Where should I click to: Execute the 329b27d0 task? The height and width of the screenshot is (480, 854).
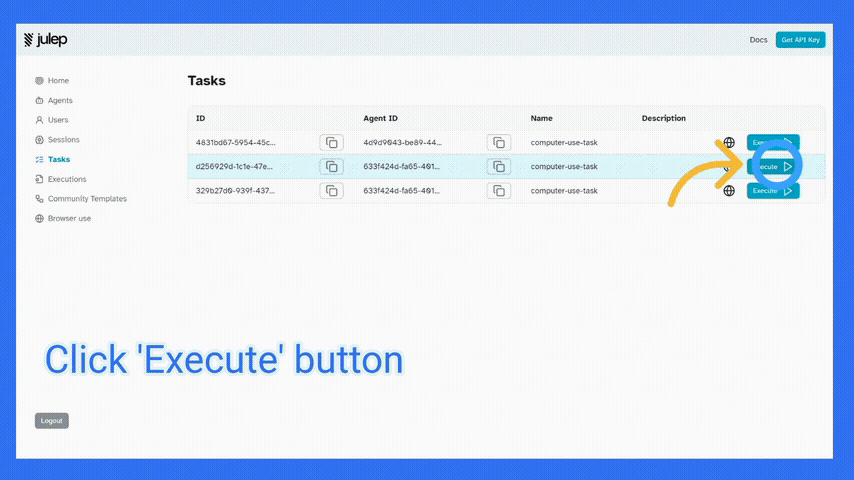coord(773,191)
